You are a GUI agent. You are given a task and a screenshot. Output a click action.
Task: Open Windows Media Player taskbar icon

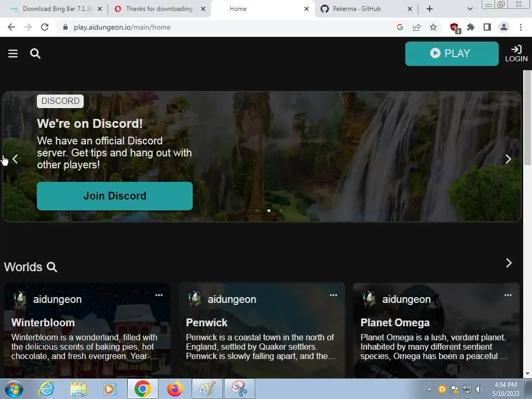point(110,389)
